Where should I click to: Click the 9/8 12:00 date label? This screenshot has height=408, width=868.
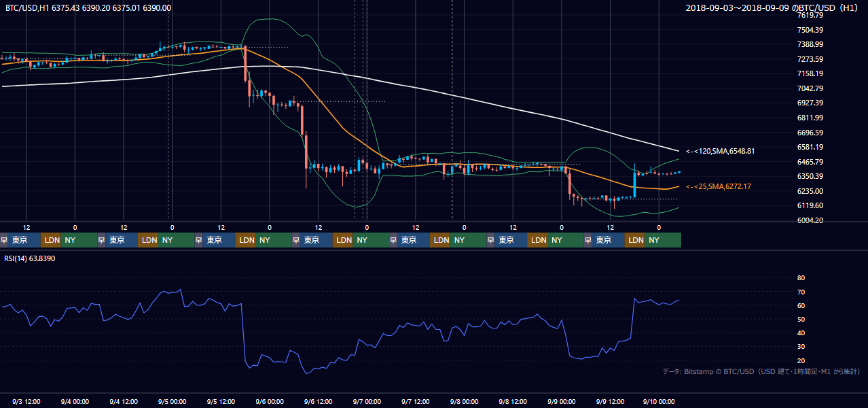pos(513,401)
